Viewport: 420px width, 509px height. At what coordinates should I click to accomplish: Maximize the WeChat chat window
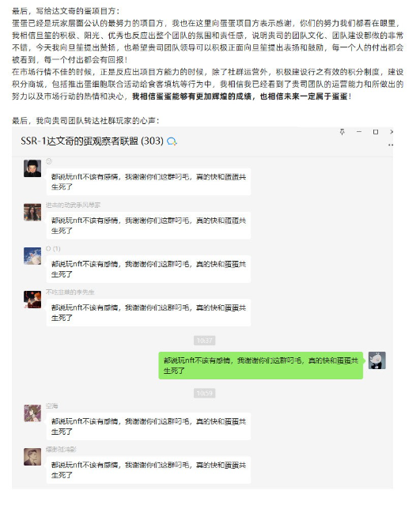[376, 132]
